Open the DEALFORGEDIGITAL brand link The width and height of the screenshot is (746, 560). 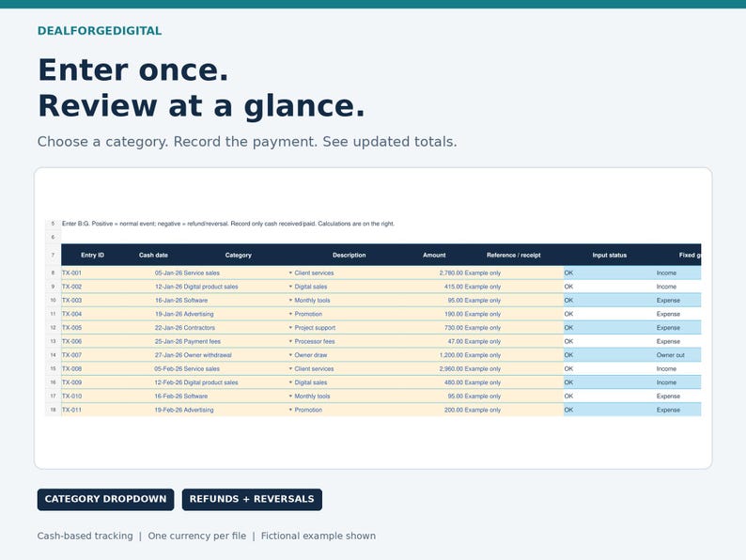click(100, 31)
